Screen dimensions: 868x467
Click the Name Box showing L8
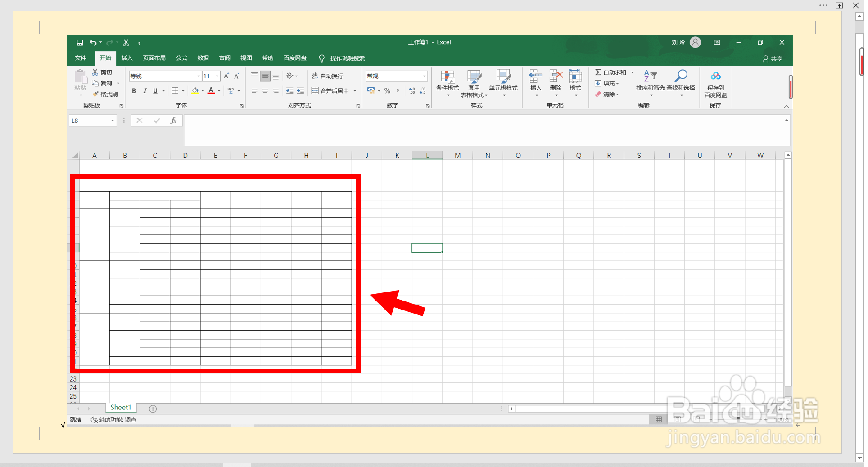(x=92, y=121)
